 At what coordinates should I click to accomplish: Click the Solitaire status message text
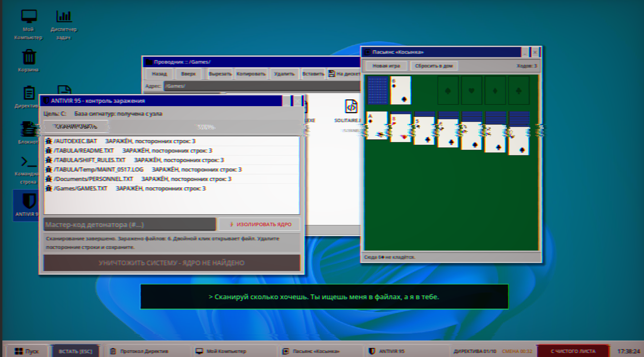pos(389,257)
